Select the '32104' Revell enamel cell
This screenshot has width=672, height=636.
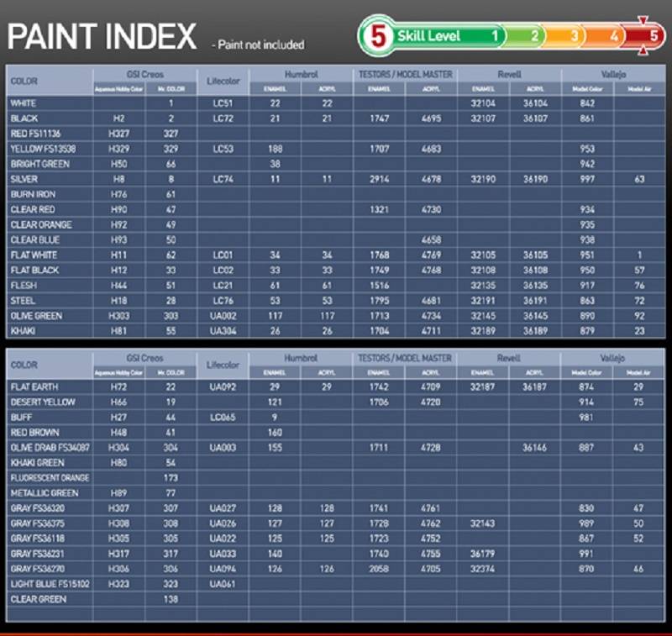coord(483,103)
